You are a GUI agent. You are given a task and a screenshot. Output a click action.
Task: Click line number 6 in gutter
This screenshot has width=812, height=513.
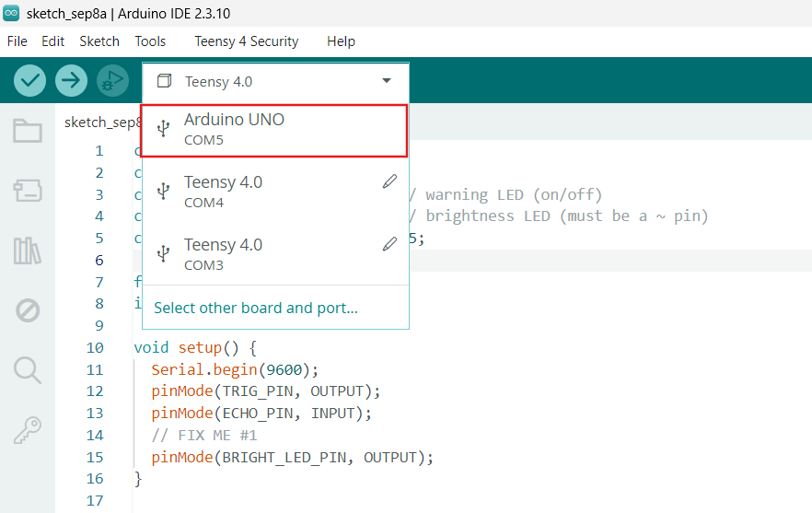[99, 260]
